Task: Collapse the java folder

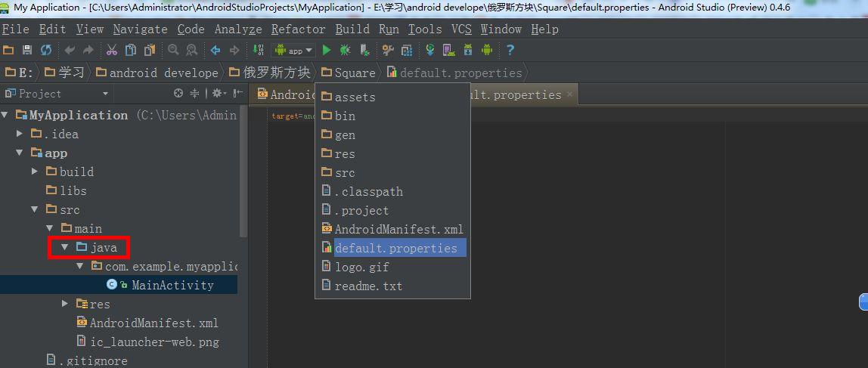Action: coord(65,247)
